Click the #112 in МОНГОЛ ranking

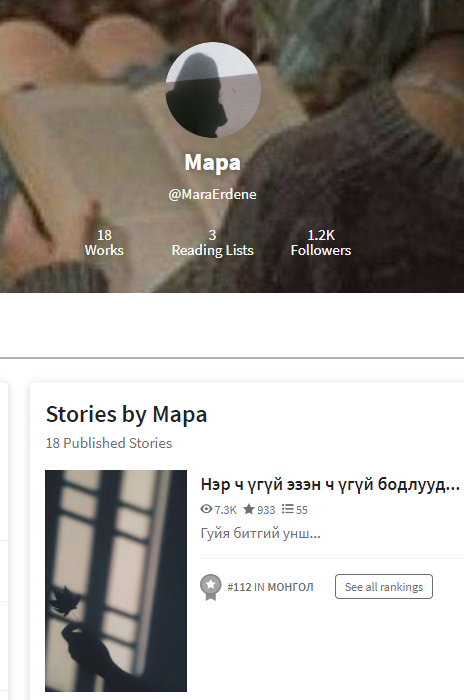pyautogui.click(x=270, y=587)
